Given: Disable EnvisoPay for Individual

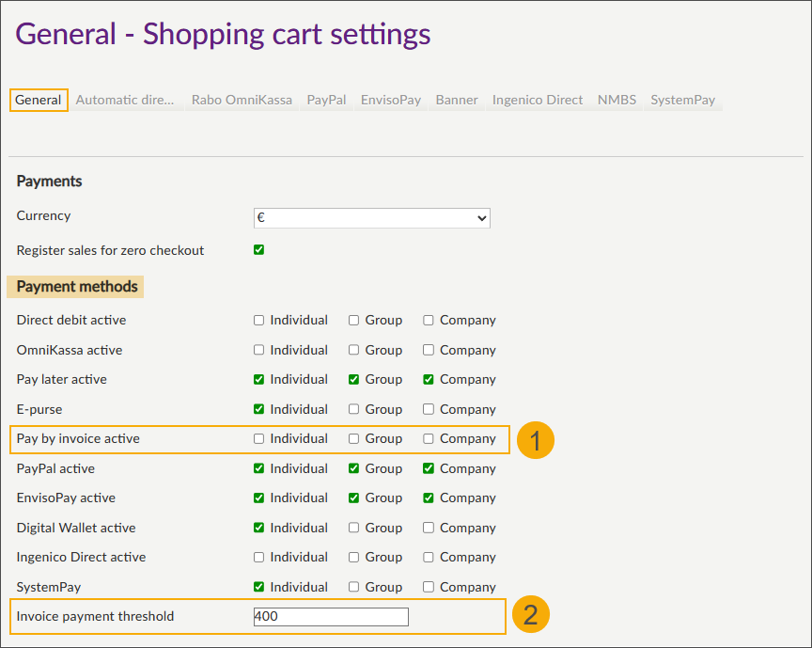Looking at the screenshot, I should 259,498.
